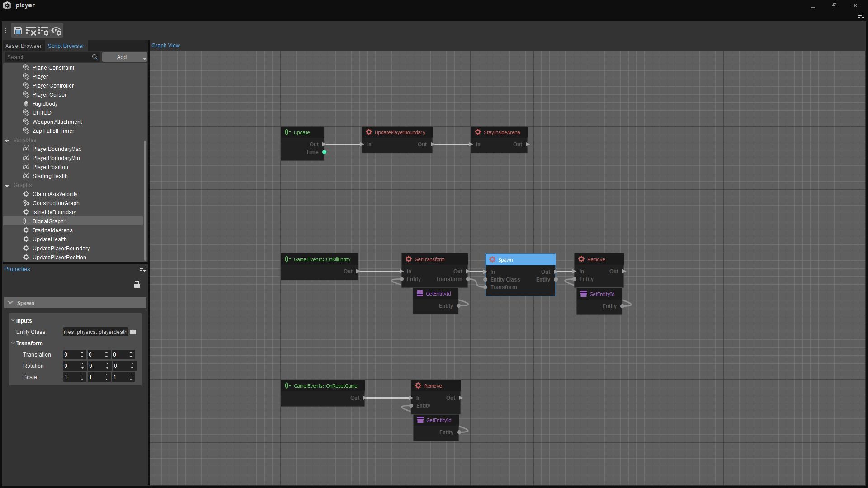868x488 pixels.
Task: Collapse the Variables tree section
Action: [x=7, y=141]
